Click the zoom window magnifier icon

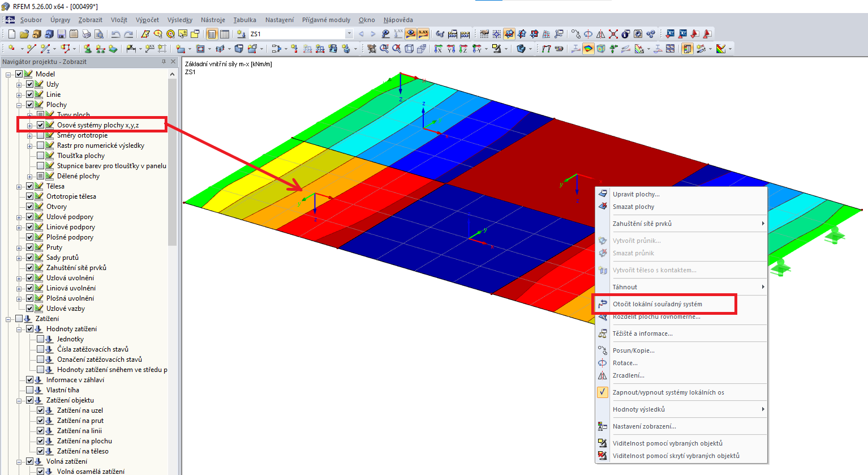[x=384, y=49]
